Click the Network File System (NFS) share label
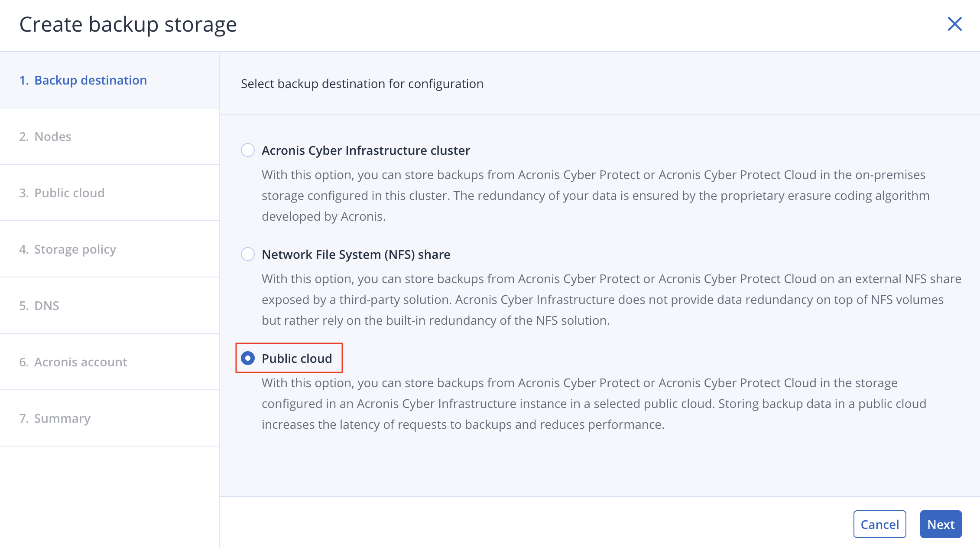Viewport: 980px width, 548px height. (x=356, y=254)
